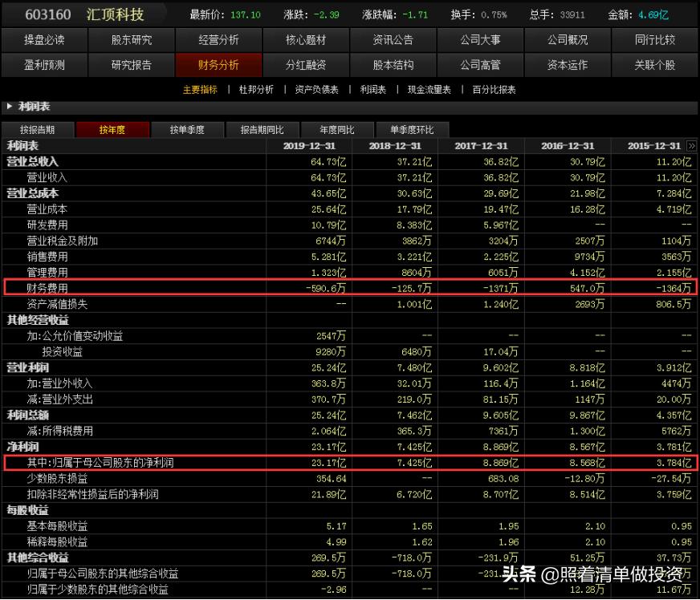Switch to 报告期同比 view
The width and height of the screenshot is (700, 600).
pyautogui.click(x=262, y=130)
